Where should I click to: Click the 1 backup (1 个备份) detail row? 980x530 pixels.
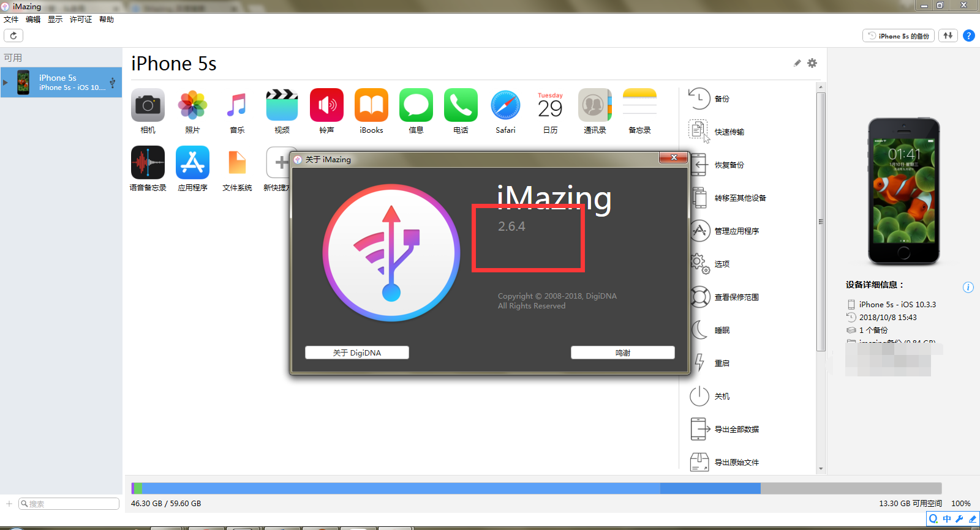pos(867,330)
